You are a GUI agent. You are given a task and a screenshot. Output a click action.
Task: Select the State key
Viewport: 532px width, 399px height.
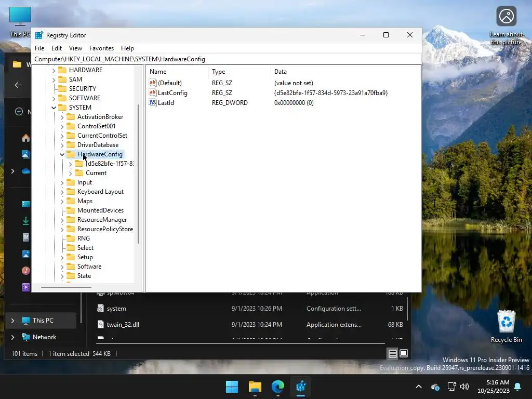84,276
